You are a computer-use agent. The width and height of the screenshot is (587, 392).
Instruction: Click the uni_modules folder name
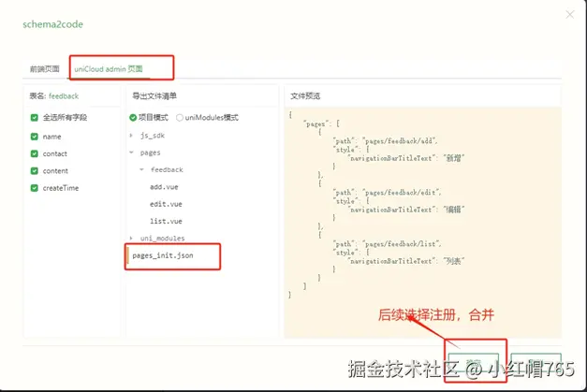pyautogui.click(x=163, y=239)
